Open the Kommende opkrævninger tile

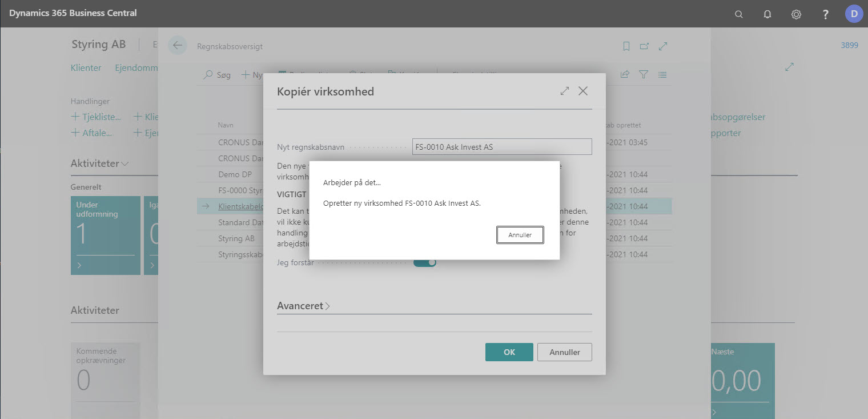point(106,381)
